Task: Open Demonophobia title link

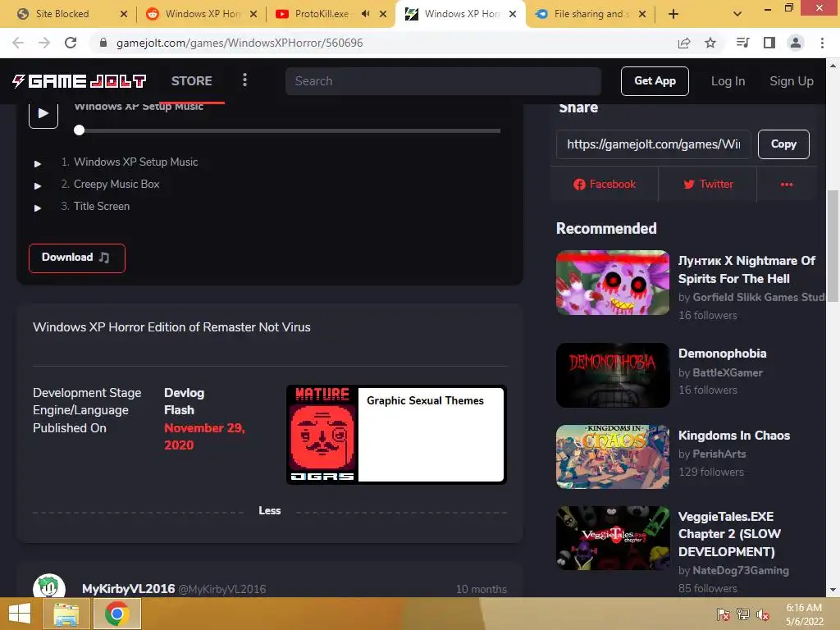Action: 722,354
